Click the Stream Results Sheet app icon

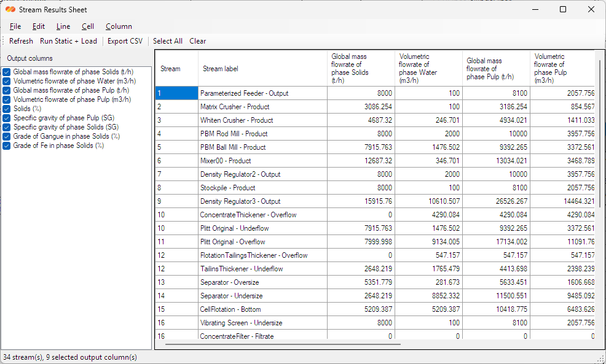(10, 10)
